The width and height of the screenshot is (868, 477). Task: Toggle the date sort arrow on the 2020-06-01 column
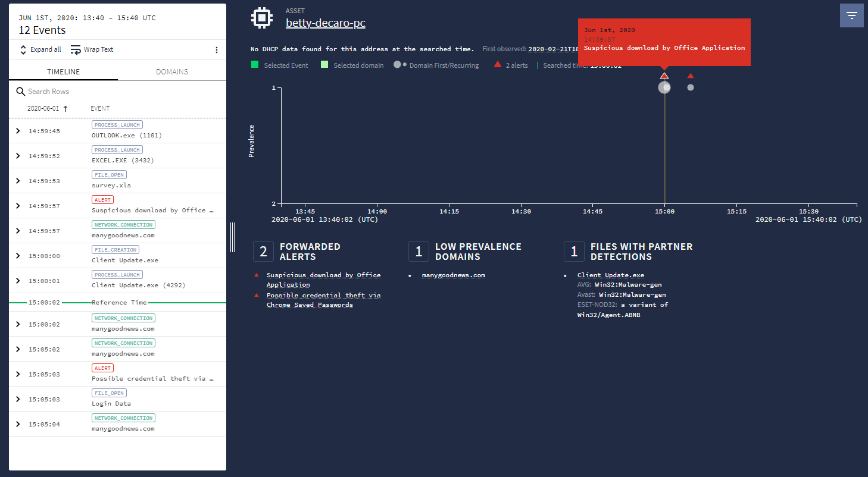pyautogui.click(x=65, y=108)
